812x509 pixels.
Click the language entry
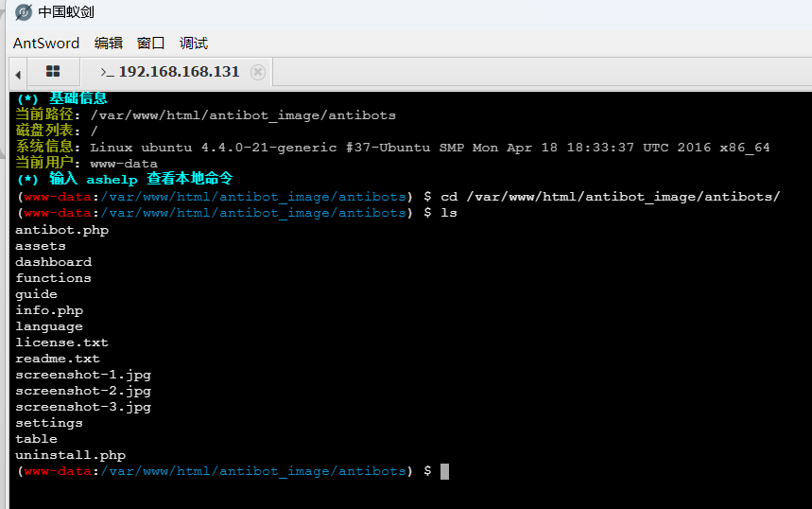pyautogui.click(x=49, y=326)
